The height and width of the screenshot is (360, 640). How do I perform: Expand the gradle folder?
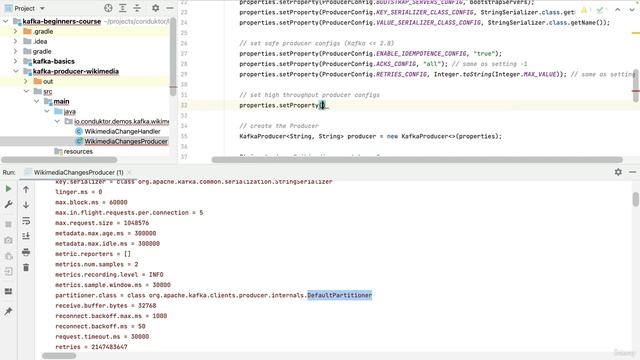coord(16,51)
